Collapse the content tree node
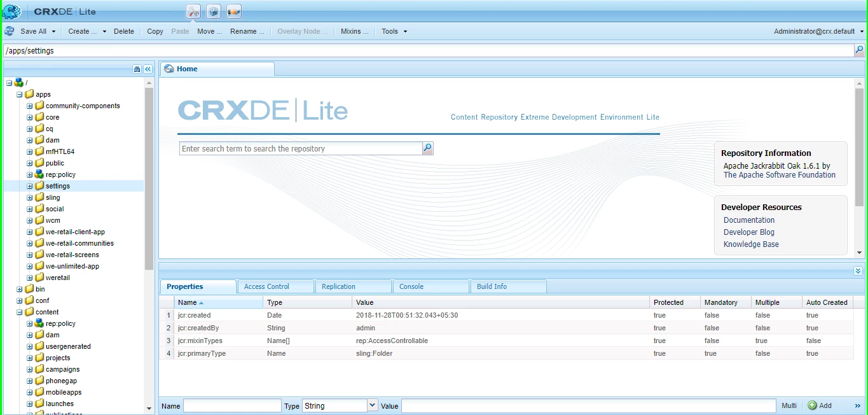The height and width of the screenshot is (415, 868). click(20, 312)
